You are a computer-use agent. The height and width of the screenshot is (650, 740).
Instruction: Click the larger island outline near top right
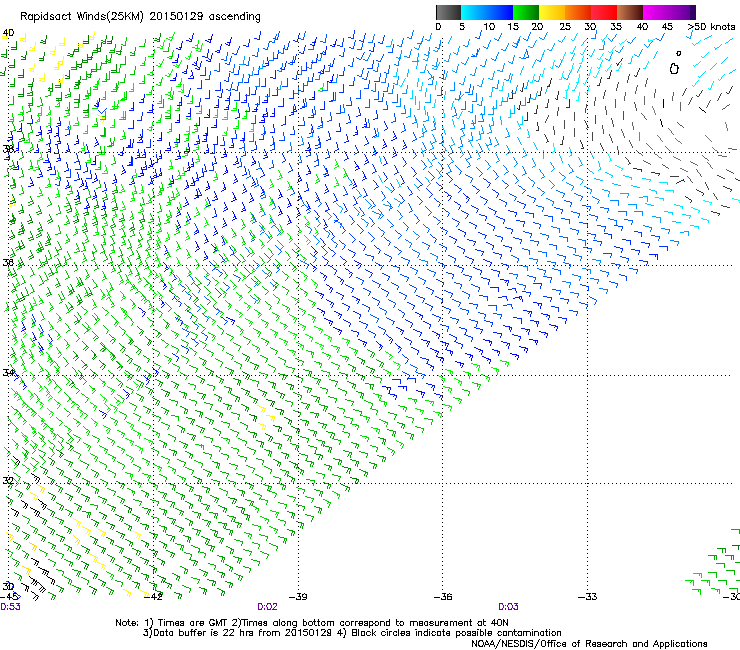click(674, 69)
